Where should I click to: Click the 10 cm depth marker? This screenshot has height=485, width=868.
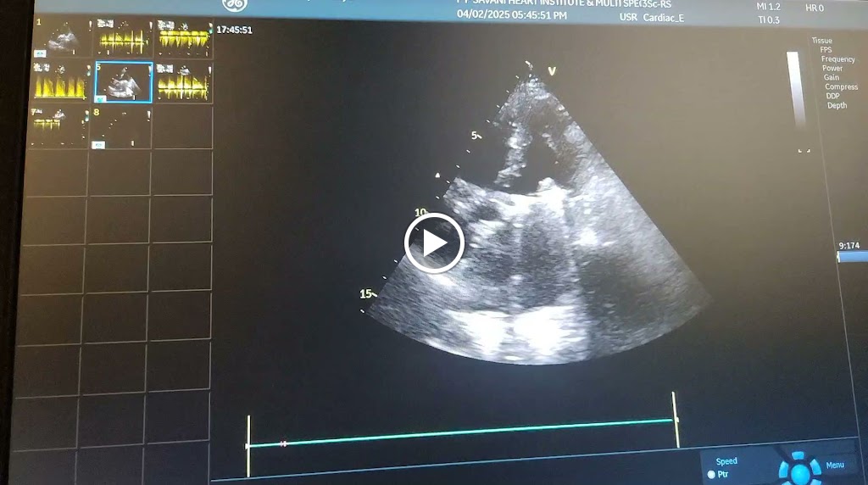420,212
